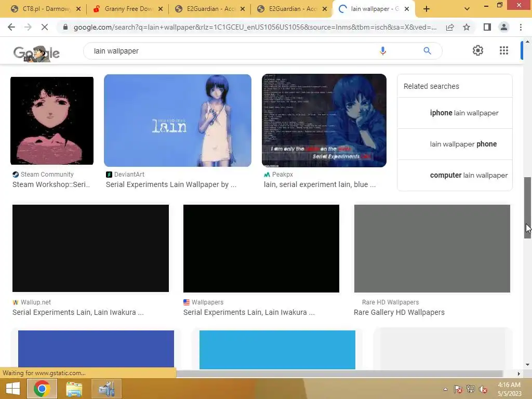View site security lock information
This screenshot has height=399, width=532.
tap(65, 27)
